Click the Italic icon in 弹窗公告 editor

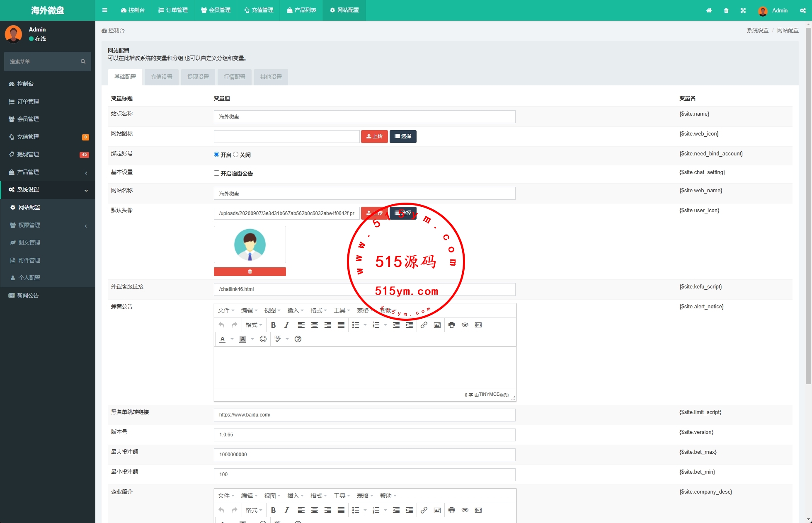tap(286, 325)
